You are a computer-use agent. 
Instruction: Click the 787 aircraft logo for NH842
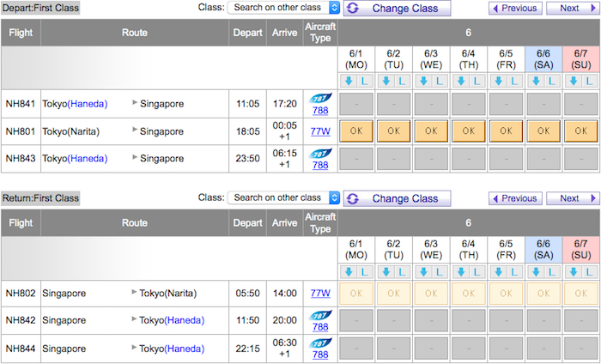(320, 315)
